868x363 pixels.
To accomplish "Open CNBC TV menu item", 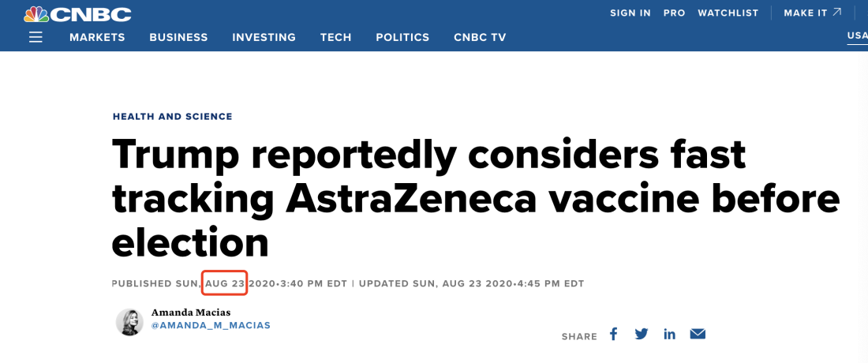I will coord(480,37).
